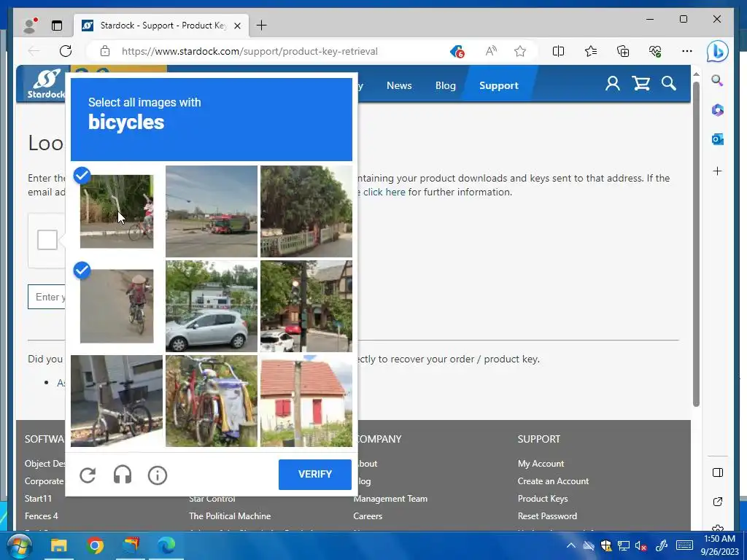Open Careers footer link
Screen dimensions: 747x560
point(368,516)
